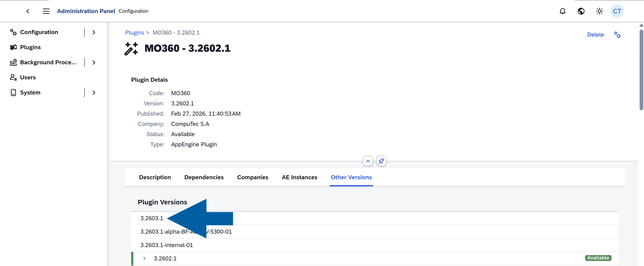Click the back arrow in the header
The width and height of the screenshot is (644, 266).
point(28,11)
